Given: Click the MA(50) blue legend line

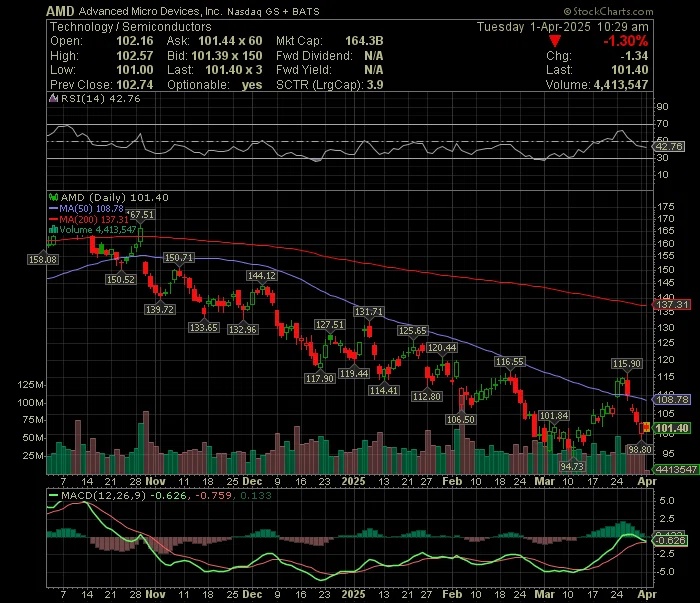Looking at the screenshot, I should pos(53,208).
